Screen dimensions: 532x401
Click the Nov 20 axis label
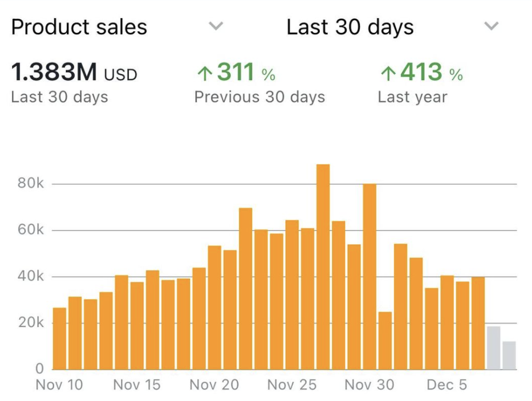[214, 385]
